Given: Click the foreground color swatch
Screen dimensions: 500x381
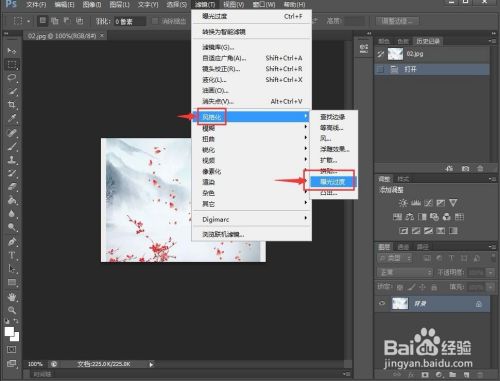Looking at the screenshot, I should (9, 331).
